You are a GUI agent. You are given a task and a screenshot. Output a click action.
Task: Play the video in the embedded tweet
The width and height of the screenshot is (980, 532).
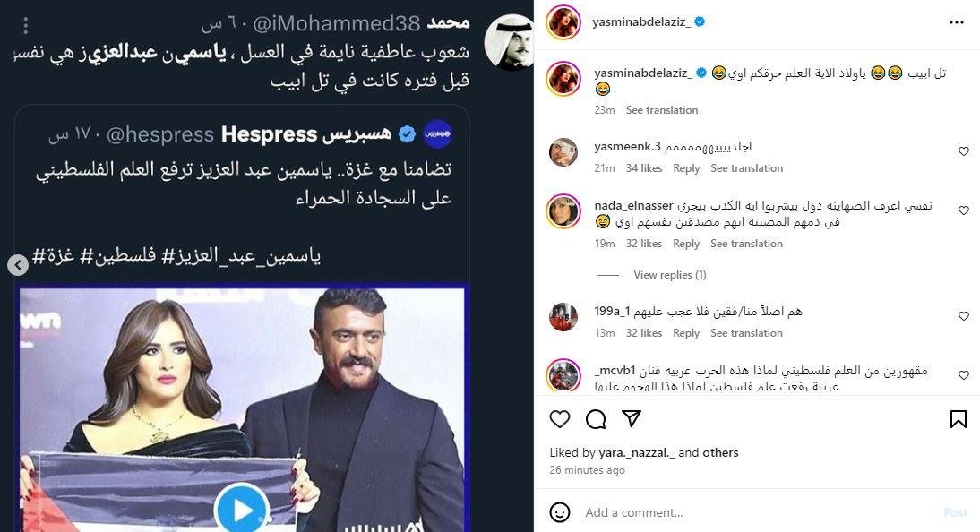[x=241, y=510]
